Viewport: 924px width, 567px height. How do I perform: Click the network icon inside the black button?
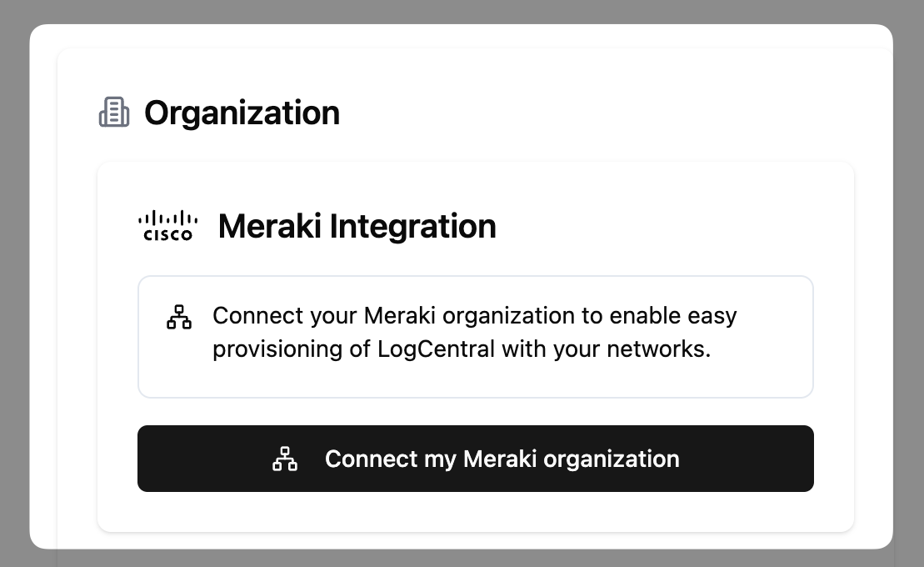click(285, 459)
